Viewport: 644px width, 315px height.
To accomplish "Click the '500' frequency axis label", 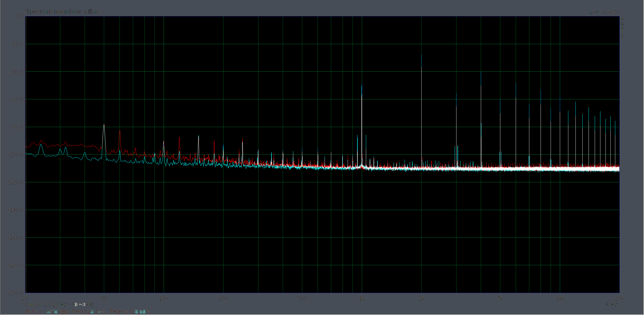I will point(302,299).
